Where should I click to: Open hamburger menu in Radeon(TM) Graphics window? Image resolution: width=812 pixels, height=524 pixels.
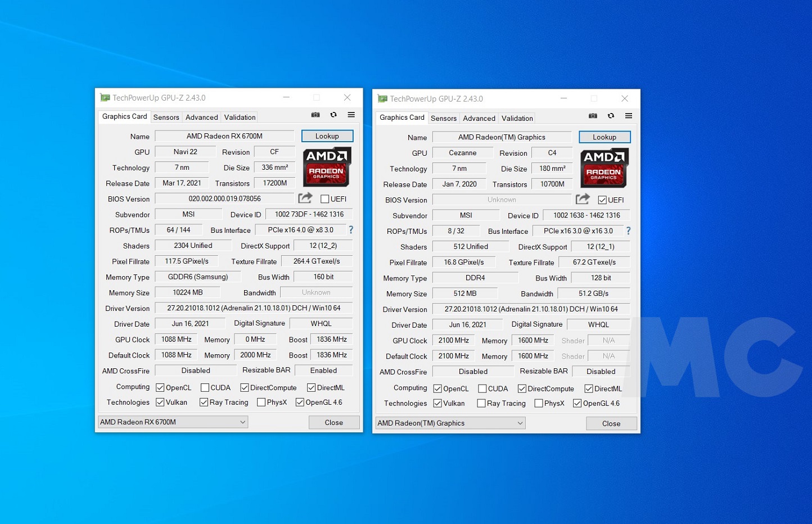[629, 116]
